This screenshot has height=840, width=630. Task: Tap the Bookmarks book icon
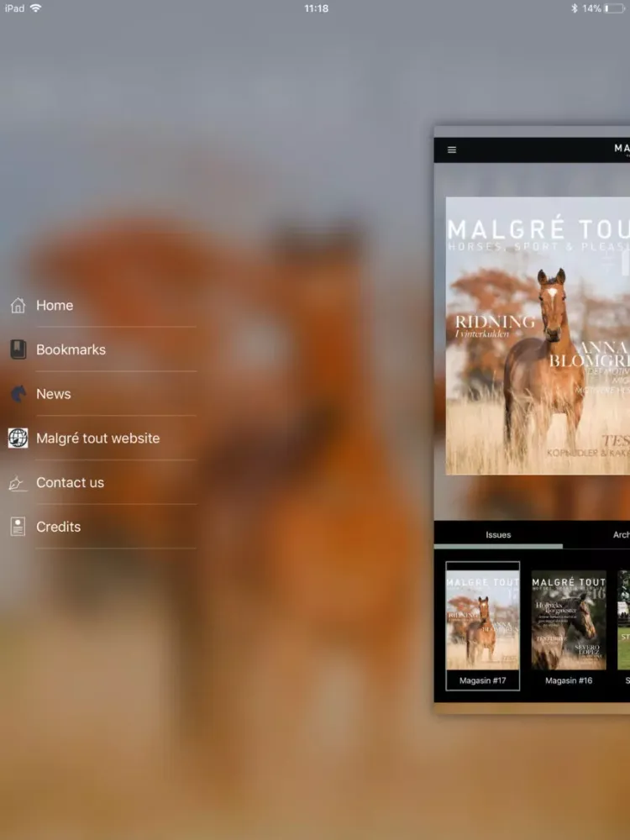tap(18, 349)
